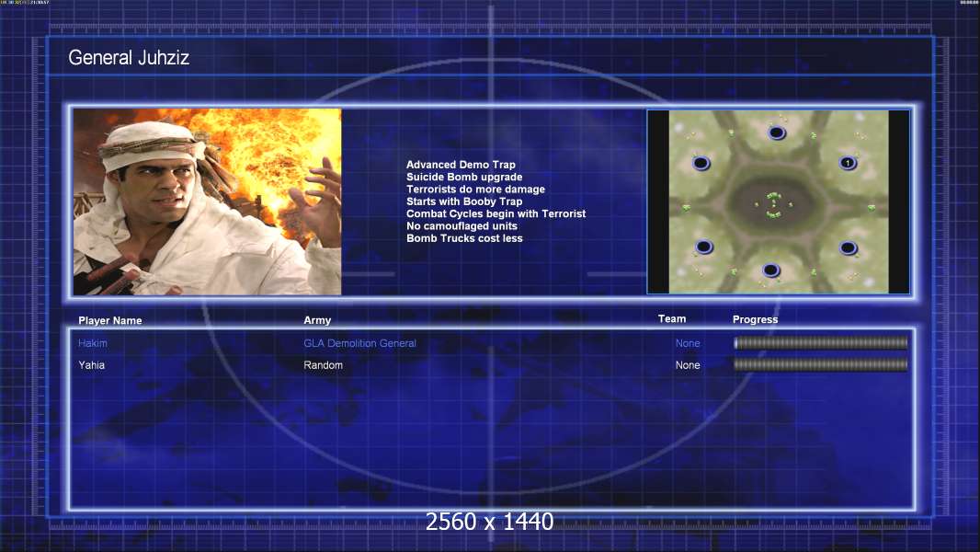Select player name Yahia
The image size is (980, 552).
(x=93, y=365)
